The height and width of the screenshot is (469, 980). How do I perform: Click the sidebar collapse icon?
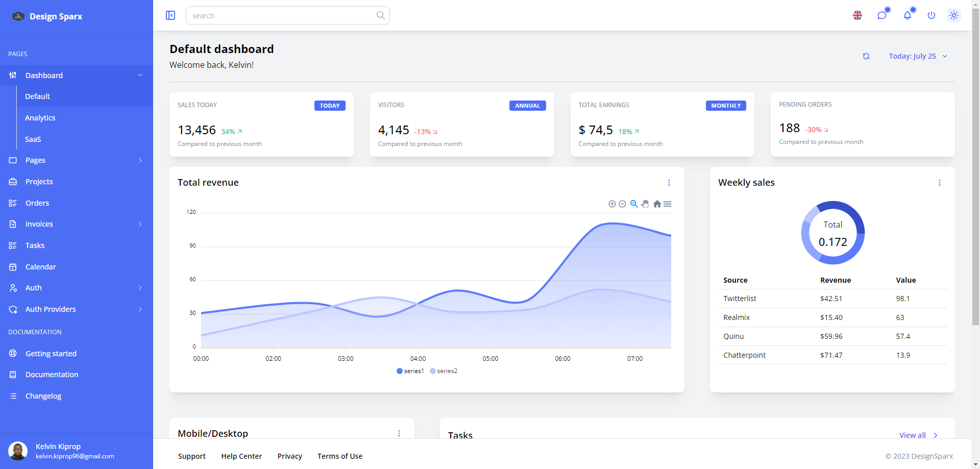[170, 15]
